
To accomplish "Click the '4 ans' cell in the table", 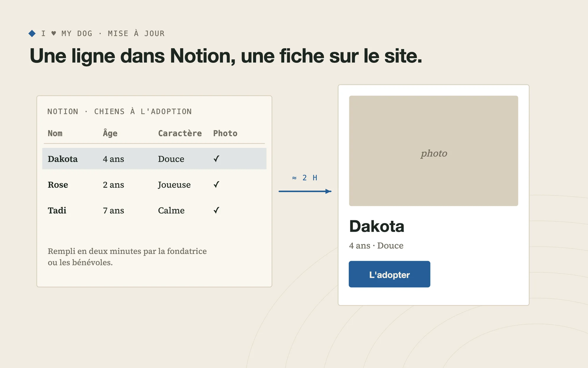I will click(113, 159).
